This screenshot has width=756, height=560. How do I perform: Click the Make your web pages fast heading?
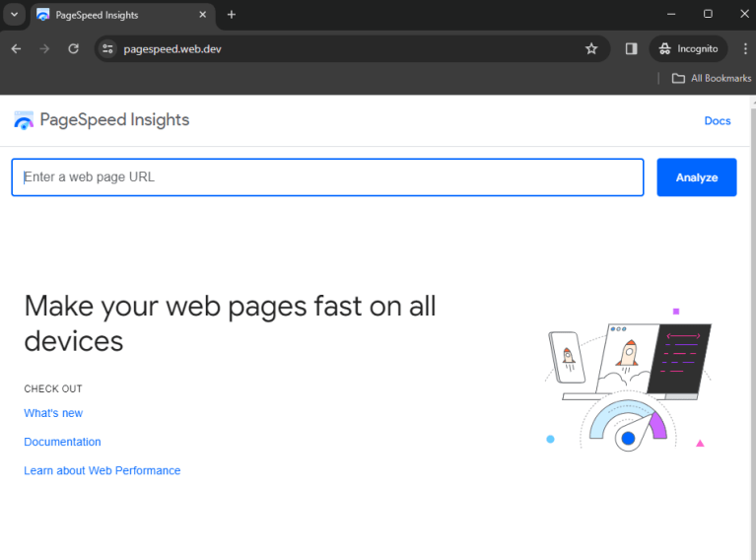[x=230, y=323]
